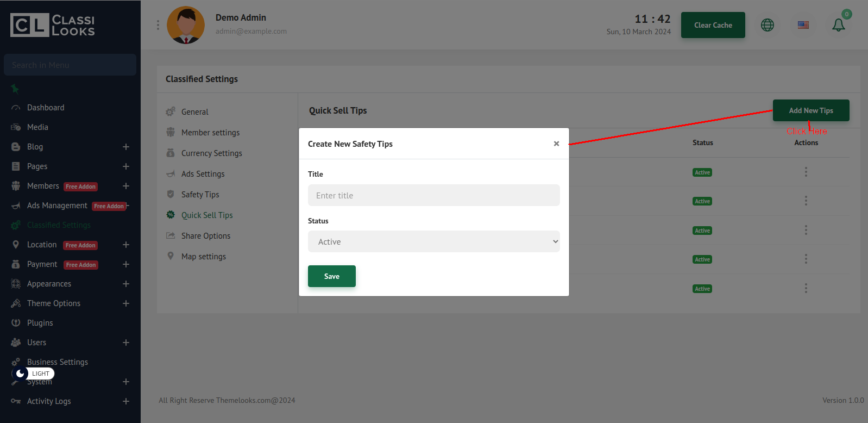This screenshot has height=423, width=868.
Task: Open actions menu for first tip row
Action: (x=806, y=172)
